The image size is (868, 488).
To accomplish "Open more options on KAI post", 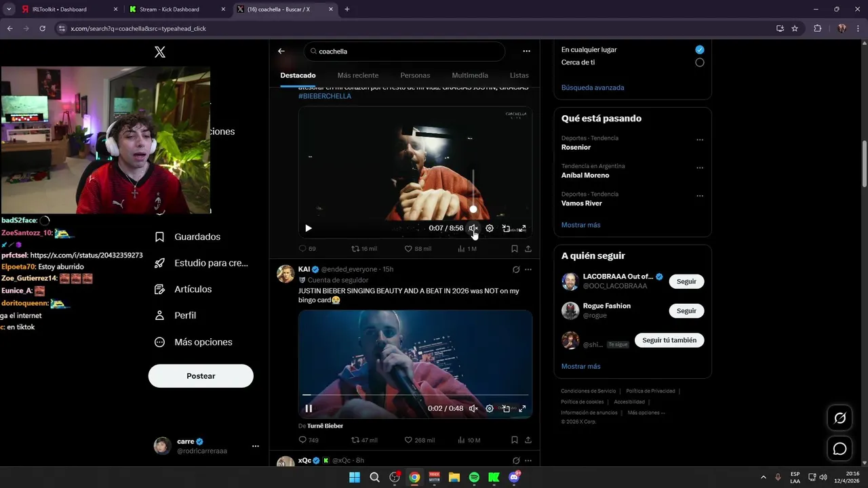I will click(x=528, y=269).
